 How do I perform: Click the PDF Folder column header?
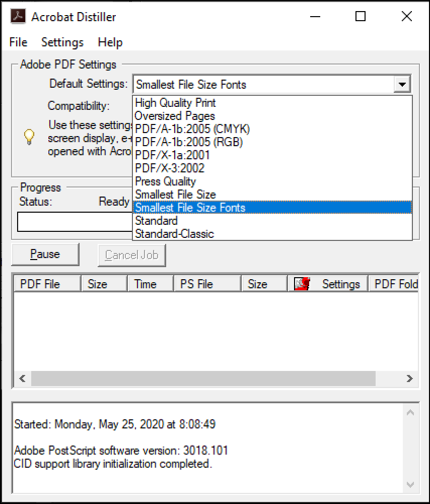pyautogui.click(x=394, y=284)
